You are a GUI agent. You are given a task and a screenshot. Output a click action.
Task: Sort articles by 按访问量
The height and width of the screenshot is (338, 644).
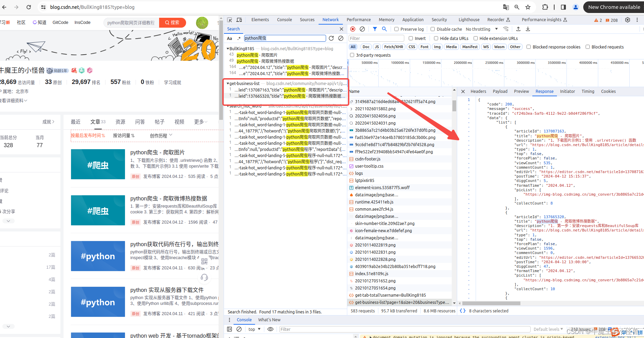coord(124,136)
